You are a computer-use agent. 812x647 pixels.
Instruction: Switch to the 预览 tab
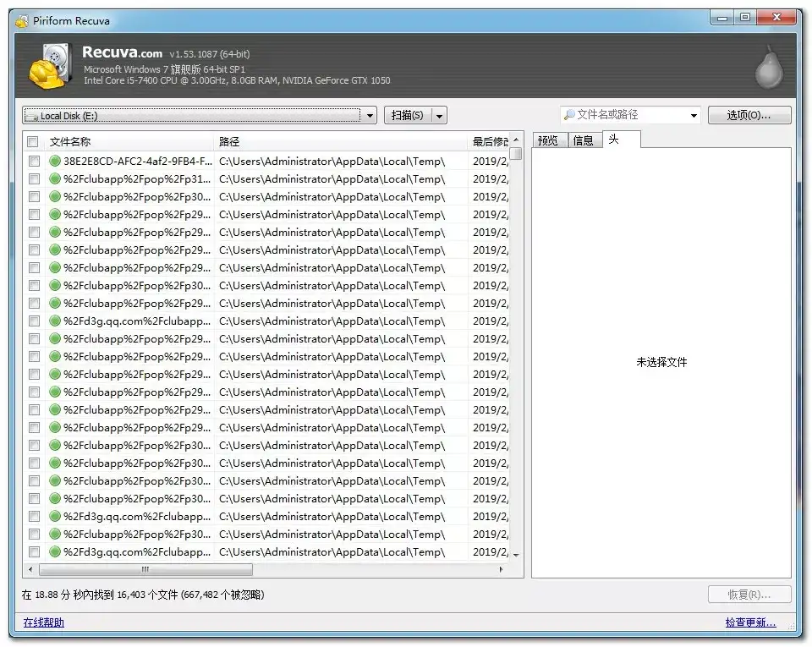click(x=548, y=140)
